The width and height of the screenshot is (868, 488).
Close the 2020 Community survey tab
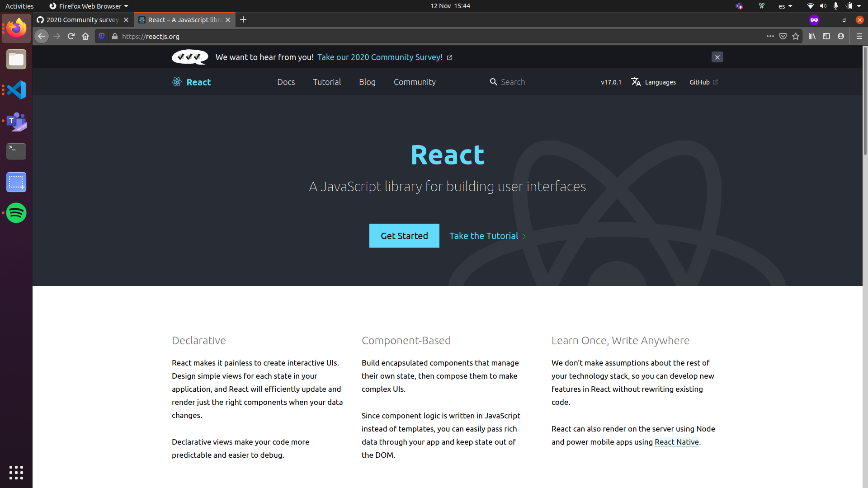pyautogui.click(x=126, y=20)
